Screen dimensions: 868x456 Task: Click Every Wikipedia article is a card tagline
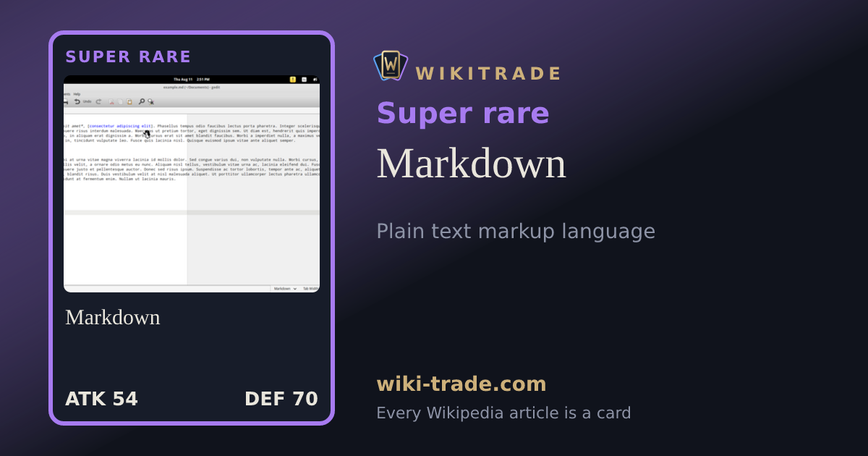(x=503, y=413)
